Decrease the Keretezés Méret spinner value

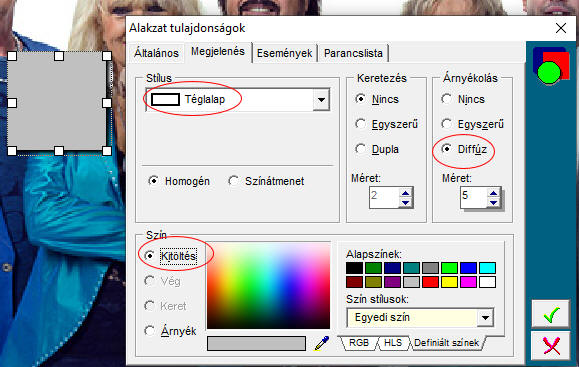point(405,202)
